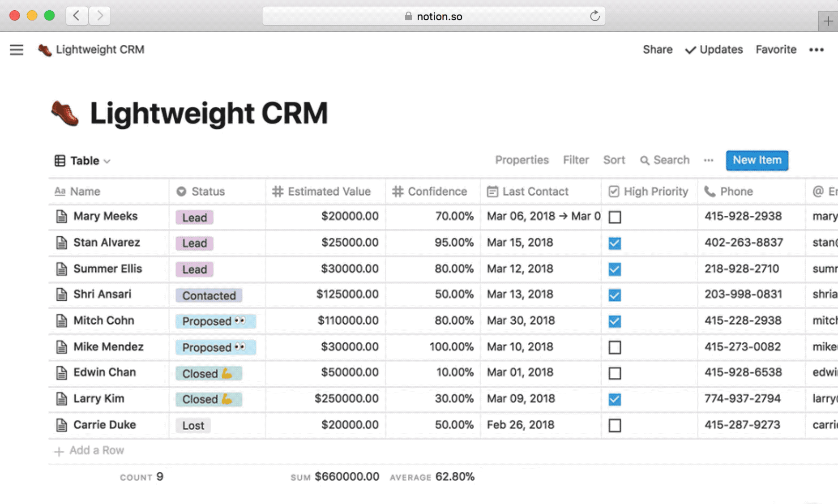Check High Priority for Mike Mendez

[615, 347]
